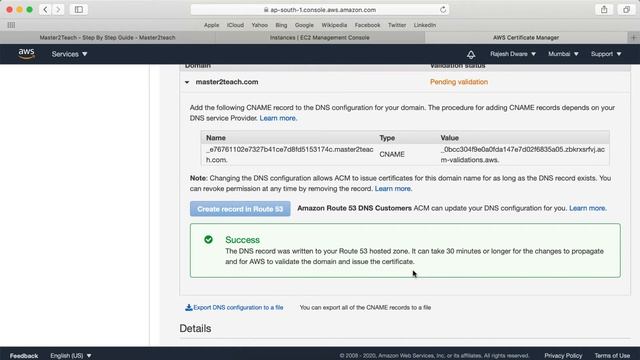Open the iCloud bookmark

click(235, 25)
